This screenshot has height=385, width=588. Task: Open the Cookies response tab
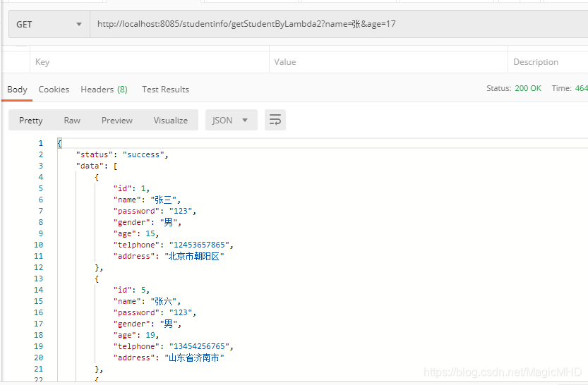(54, 90)
